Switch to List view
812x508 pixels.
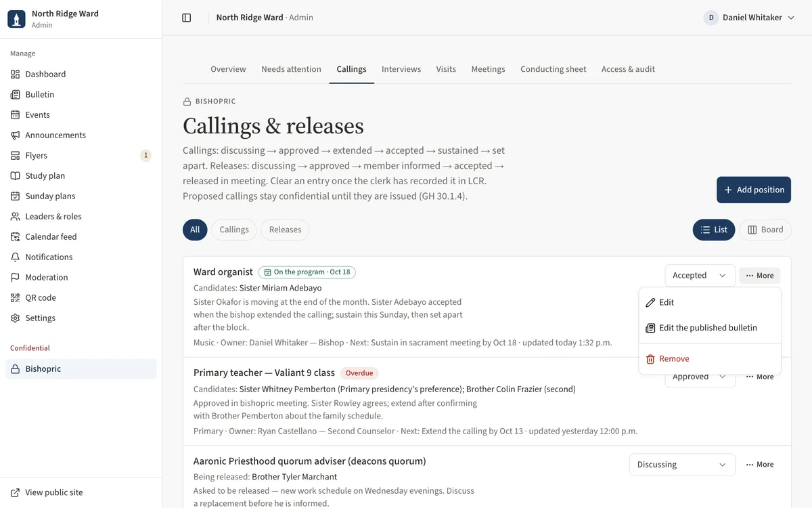[x=714, y=230]
